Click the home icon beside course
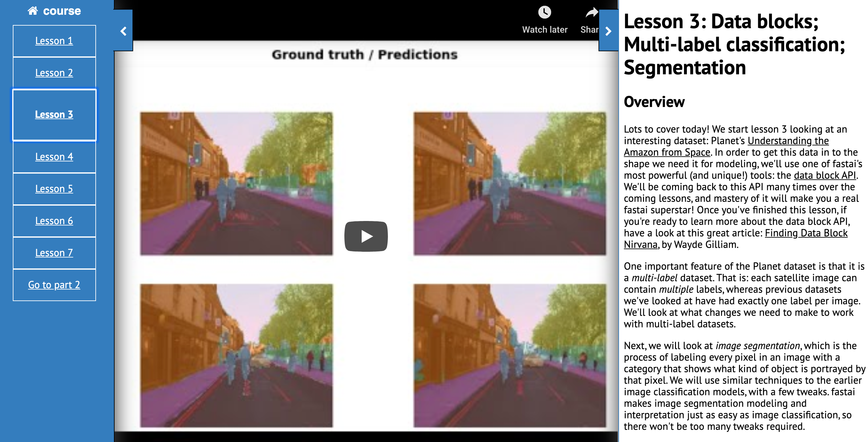This screenshot has width=868, height=442. [x=33, y=11]
